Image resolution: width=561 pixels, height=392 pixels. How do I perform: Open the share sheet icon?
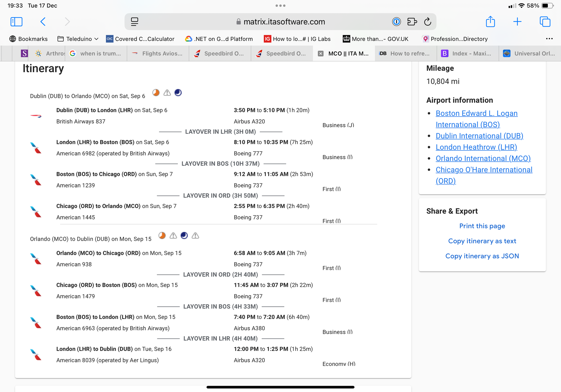click(490, 22)
